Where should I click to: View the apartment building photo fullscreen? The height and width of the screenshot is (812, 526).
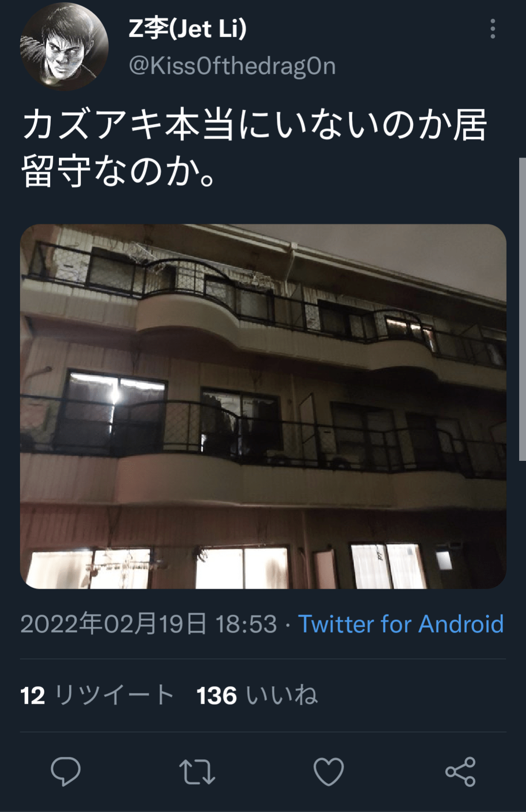[263, 406]
